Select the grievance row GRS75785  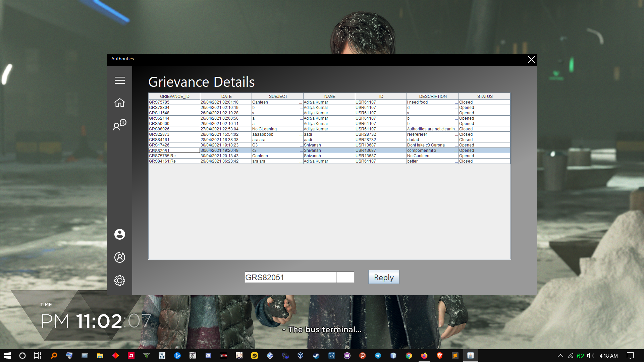click(x=174, y=102)
